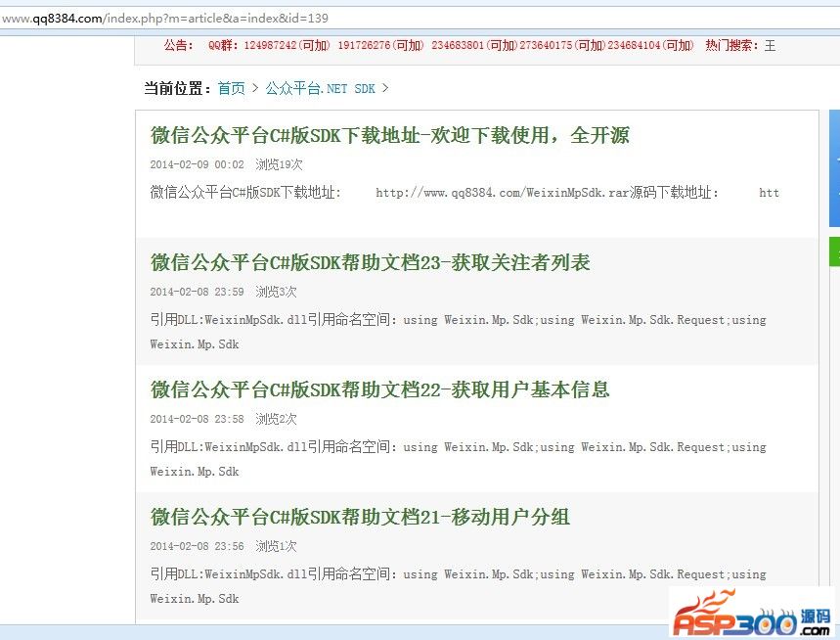Image resolution: width=840 pixels, height=640 pixels.
Task: Click QQ group number 124987242
Action: [270, 46]
